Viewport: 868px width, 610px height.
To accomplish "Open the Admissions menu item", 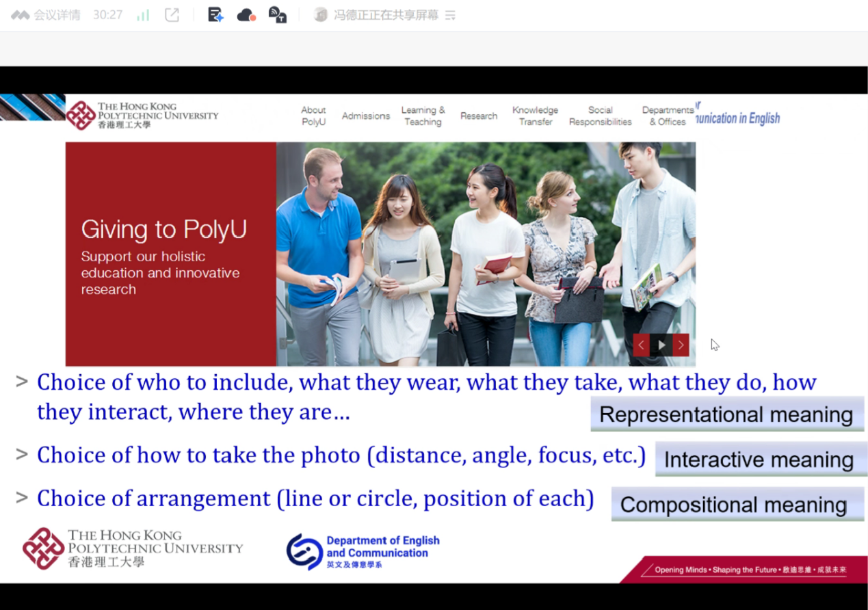I will [x=366, y=116].
